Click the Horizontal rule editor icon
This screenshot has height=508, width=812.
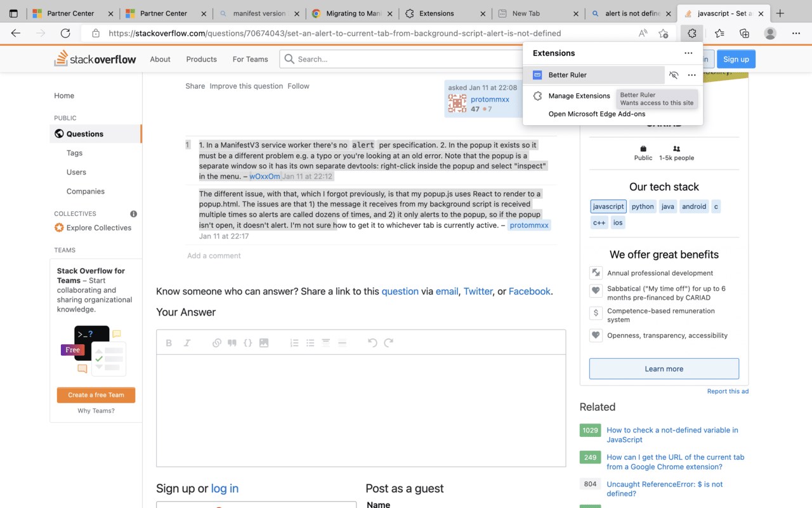(342, 343)
